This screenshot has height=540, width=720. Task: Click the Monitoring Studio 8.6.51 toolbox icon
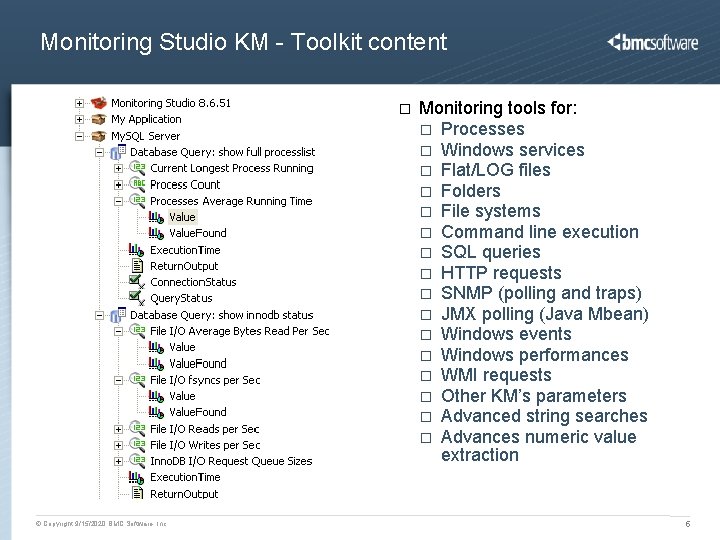(98, 103)
